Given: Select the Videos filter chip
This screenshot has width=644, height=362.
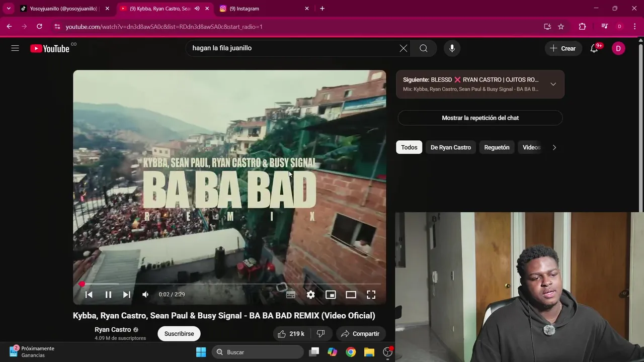Looking at the screenshot, I should click(531, 147).
